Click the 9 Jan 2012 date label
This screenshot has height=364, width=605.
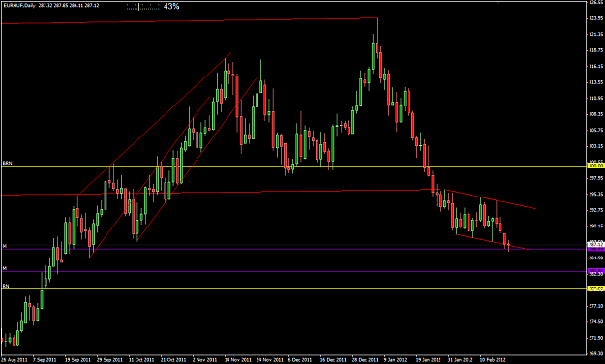pos(396,360)
